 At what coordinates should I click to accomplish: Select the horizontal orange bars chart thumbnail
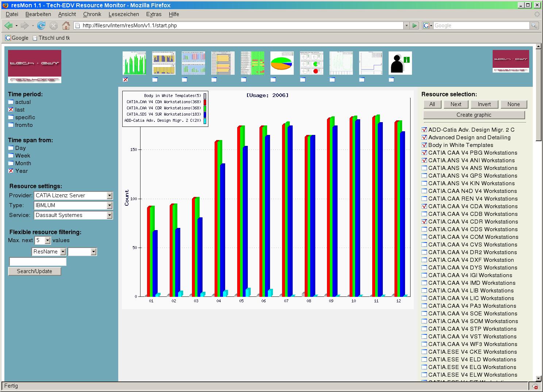tap(223, 63)
